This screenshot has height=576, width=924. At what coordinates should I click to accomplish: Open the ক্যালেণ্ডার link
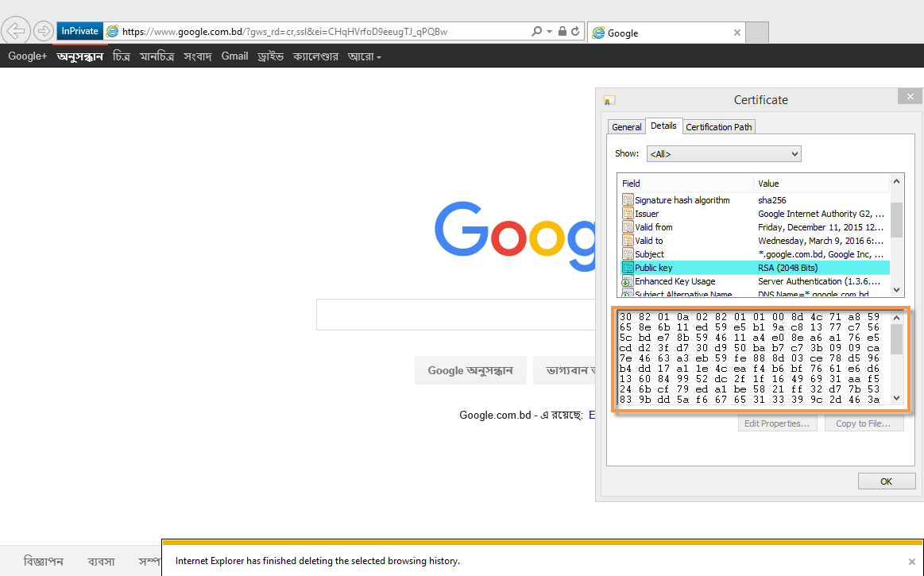315,56
